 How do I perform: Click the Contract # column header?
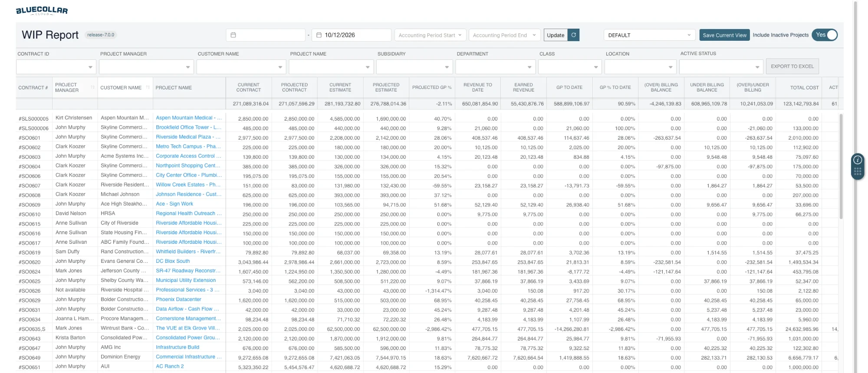(34, 88)
